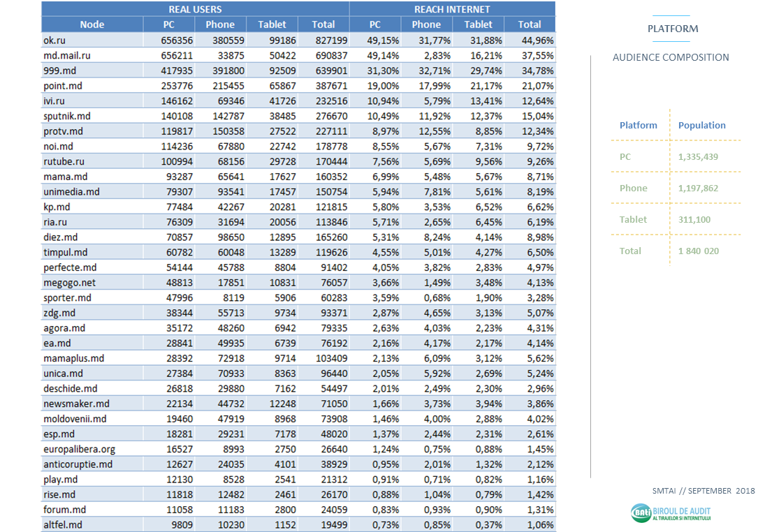Click the altfel.md row label
Screen dimensions: 758x532
click(63, 525)
